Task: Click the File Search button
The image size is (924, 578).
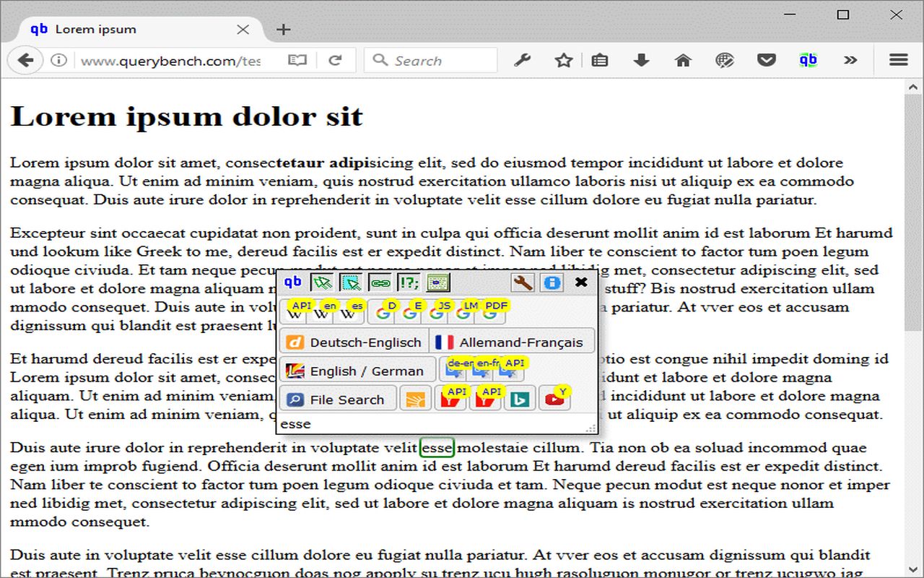Action: coord(338,399)
